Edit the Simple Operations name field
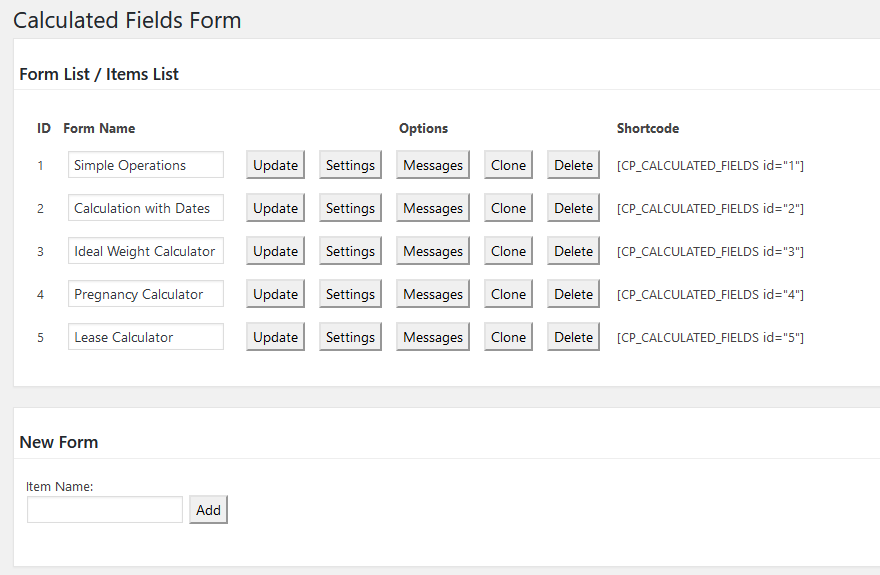The image size is (880, 575). point(145,166)
